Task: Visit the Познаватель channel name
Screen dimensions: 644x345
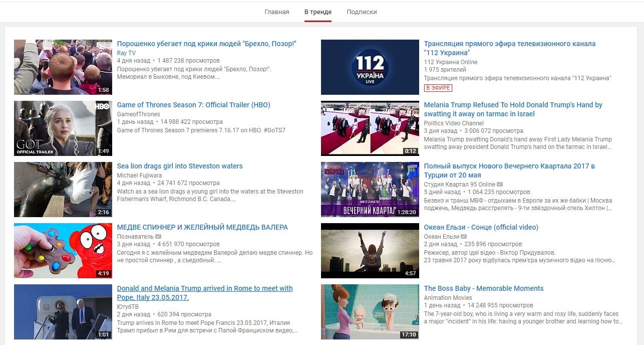Action: [x=135, y=237]
